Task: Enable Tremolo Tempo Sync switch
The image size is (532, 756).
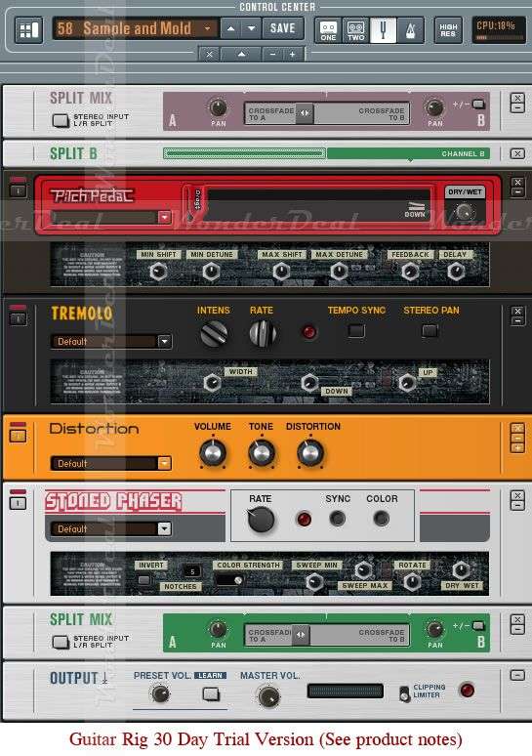Action: (x=356, y=331)
